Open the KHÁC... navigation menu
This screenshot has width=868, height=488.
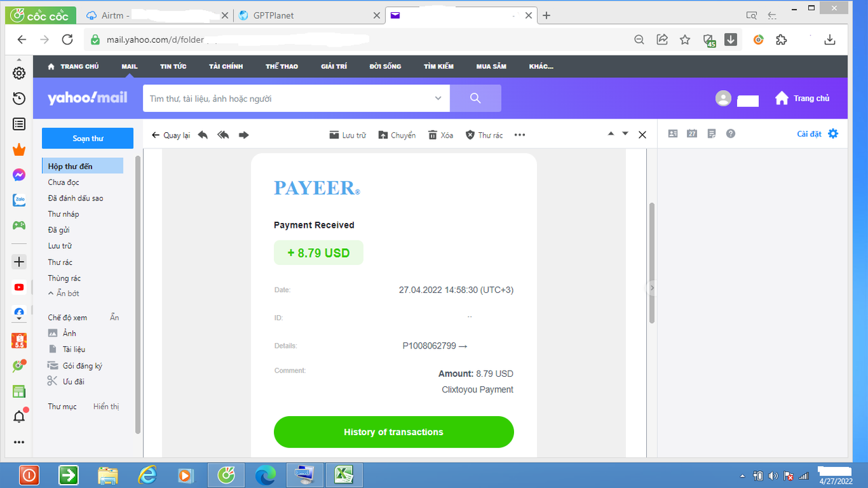[541, 66]
